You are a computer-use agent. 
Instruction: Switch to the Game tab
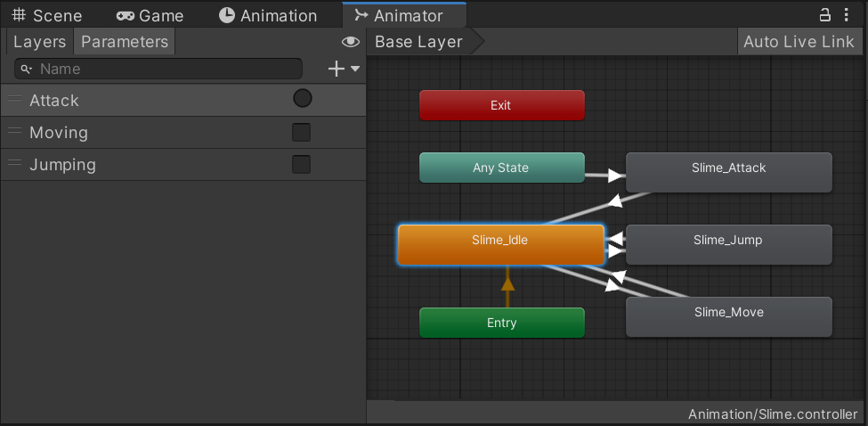click(150, 15)
